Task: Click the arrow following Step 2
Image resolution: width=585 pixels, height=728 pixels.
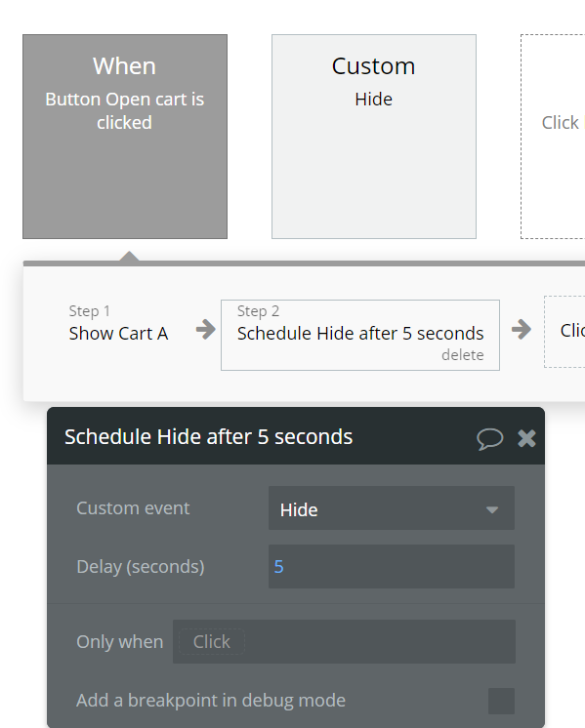Action: (x=522, y=330)
